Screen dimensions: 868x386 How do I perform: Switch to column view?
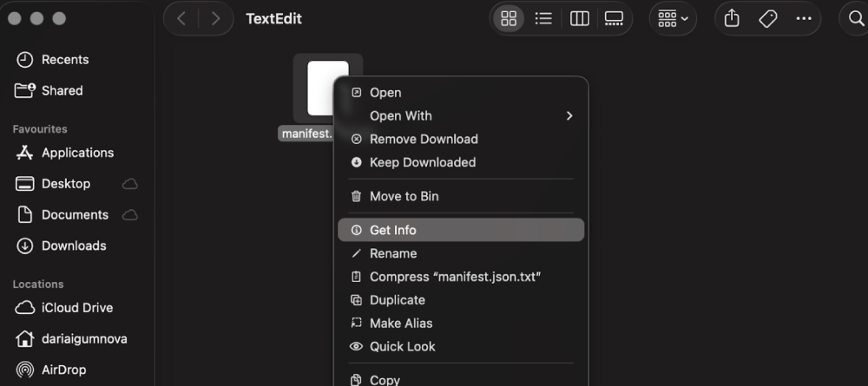579,18
